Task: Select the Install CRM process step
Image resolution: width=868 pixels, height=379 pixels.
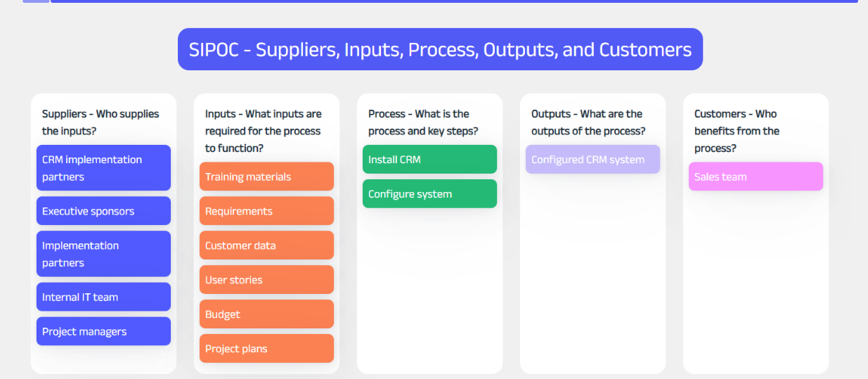Action: tap(429, 160)
